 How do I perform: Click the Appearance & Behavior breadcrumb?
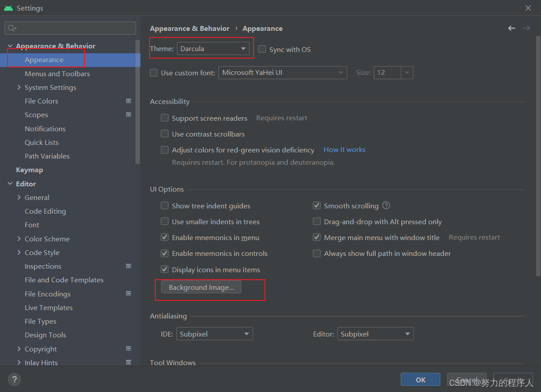190,28
